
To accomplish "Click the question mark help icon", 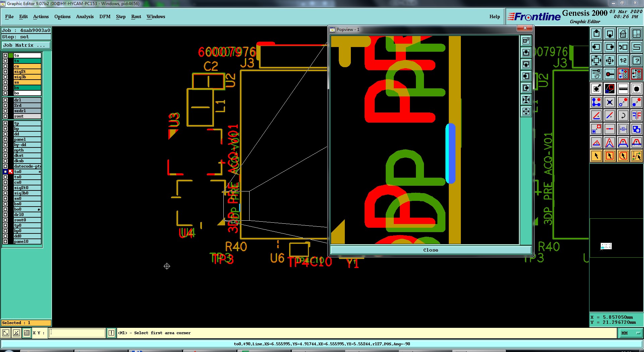I will click(637, 60).
